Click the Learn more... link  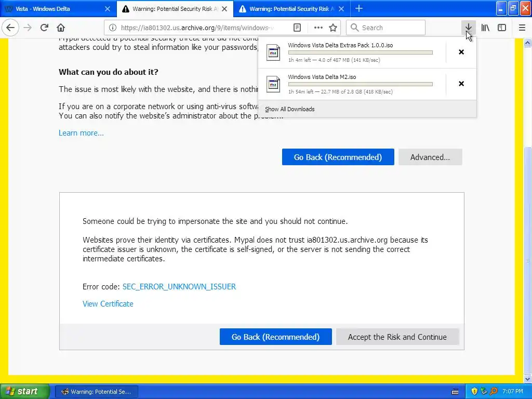click(81, 133)
